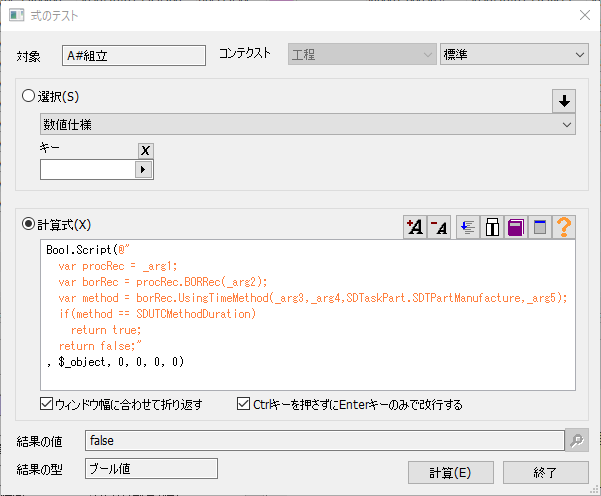Click the down arrow button in selection section
The image size is (601, 496).
[564, 101]
